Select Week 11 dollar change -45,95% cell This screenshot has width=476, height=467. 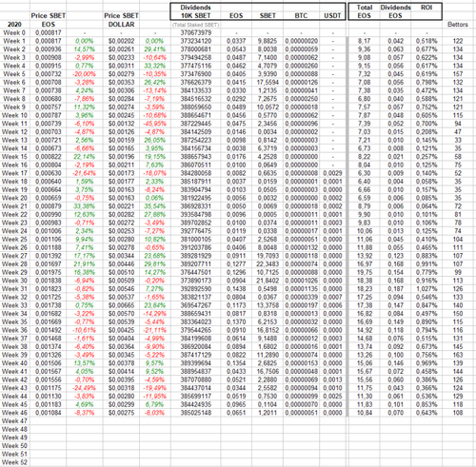[x=155, y=124]
